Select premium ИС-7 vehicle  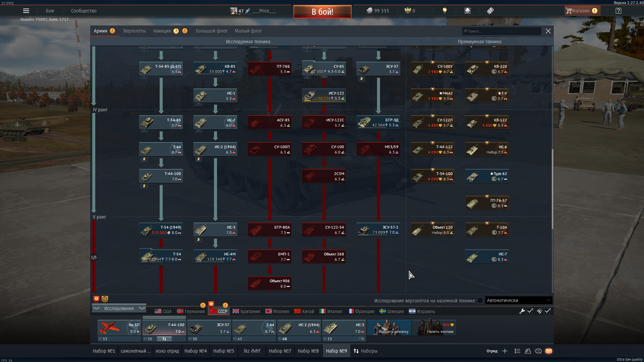click(x=487, y=256)
